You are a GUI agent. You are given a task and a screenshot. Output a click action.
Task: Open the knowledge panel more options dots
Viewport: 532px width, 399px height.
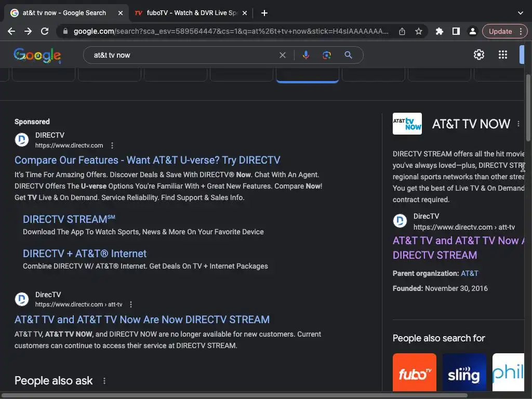click(518, 124)
